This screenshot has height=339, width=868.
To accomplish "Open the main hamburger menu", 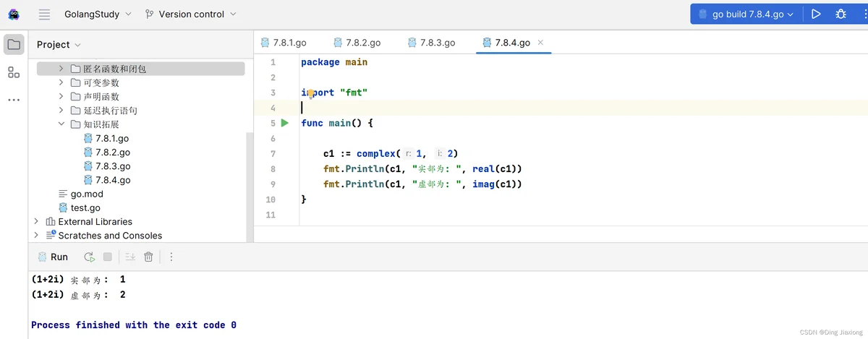I will [x=45, y=14].
